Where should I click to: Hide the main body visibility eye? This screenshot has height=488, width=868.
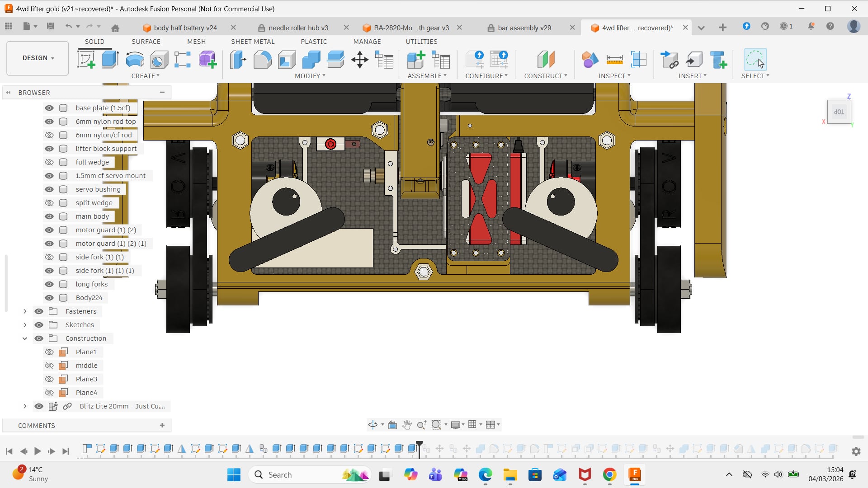tap(49, 216)
